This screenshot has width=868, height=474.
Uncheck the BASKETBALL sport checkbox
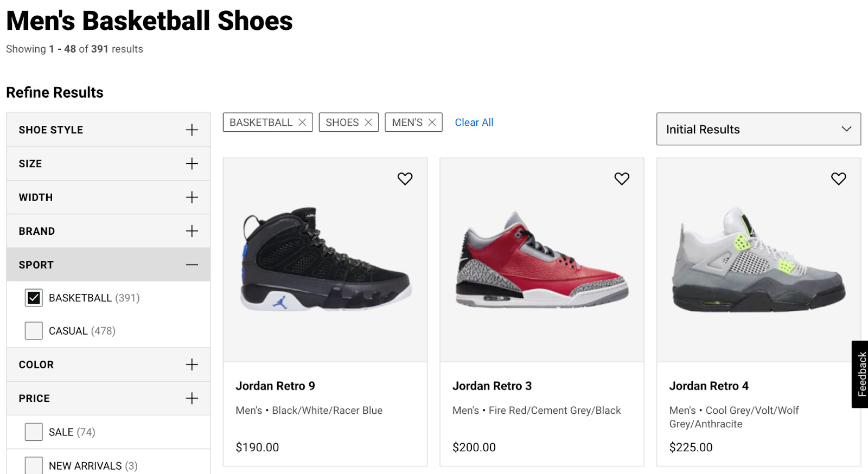[x=33, y=298]
